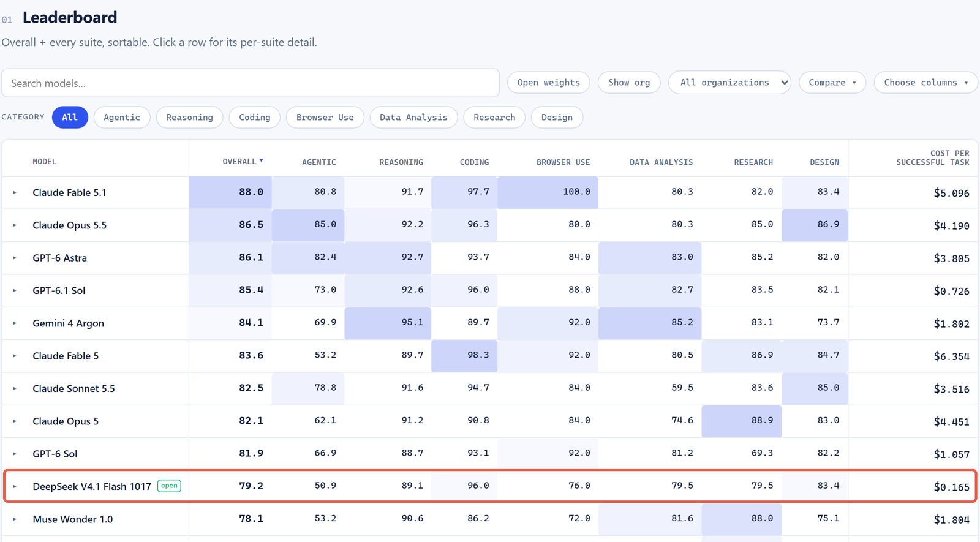The height and width of the screenshot is (542, 980).
Task: Expand the GPT-6 Astra row
Action: (15, 258)
